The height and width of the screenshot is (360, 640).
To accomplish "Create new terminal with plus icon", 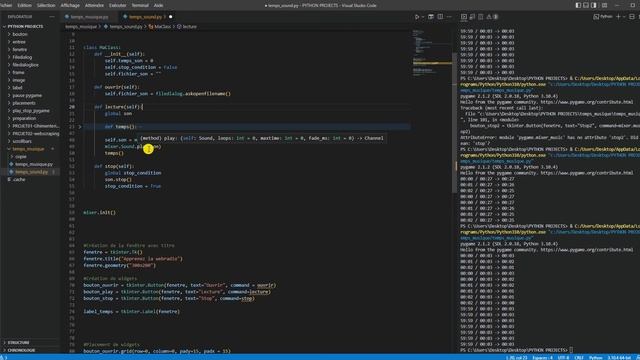I will pyautogui.click(x=618, y=17).
